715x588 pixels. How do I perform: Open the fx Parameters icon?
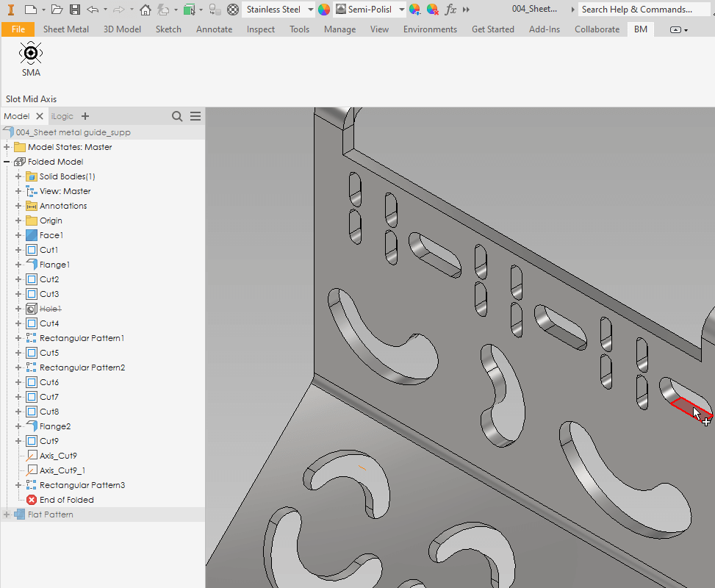point(450,10)
